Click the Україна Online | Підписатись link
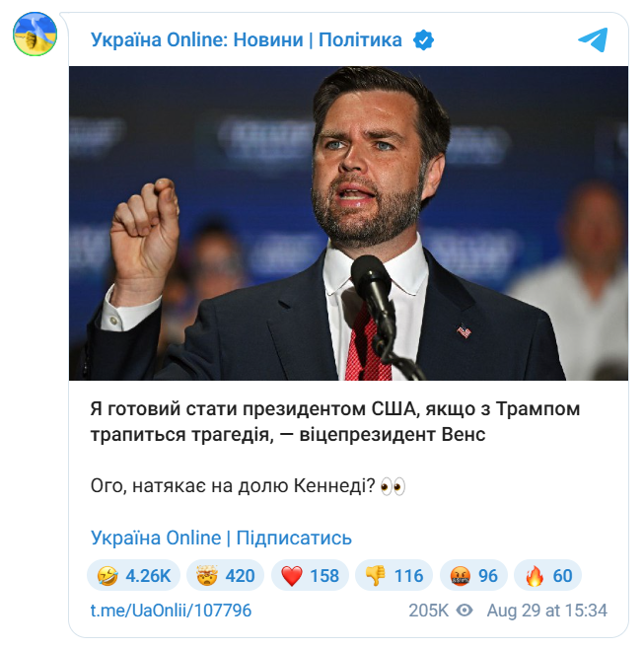Image resolution: width=644 pixels, height=648 pixels. pyautogui.click(x=221, y=538)
